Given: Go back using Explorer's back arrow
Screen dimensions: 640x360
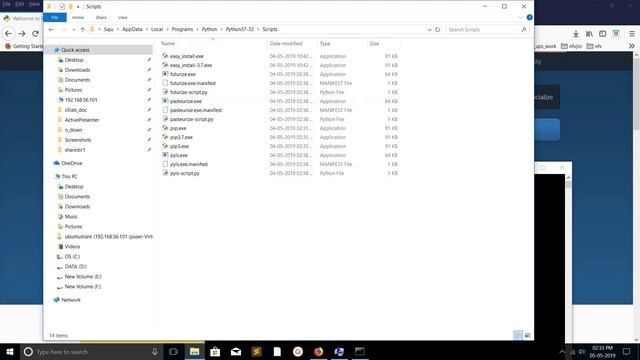Looking at the screenshot, I should point(51,29).
